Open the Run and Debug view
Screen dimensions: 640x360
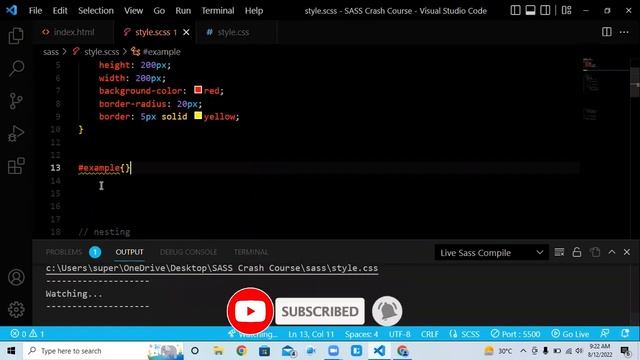tap(16, 133)
